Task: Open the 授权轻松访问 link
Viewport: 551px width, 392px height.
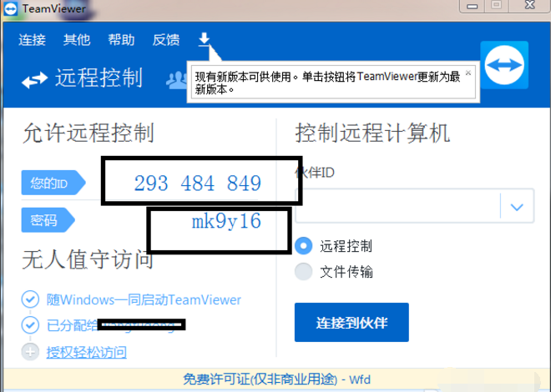Action: 86,352
